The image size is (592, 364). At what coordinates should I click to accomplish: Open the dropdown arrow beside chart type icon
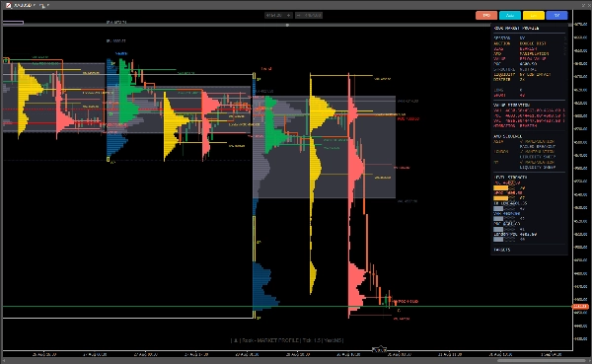pos(48,5)
